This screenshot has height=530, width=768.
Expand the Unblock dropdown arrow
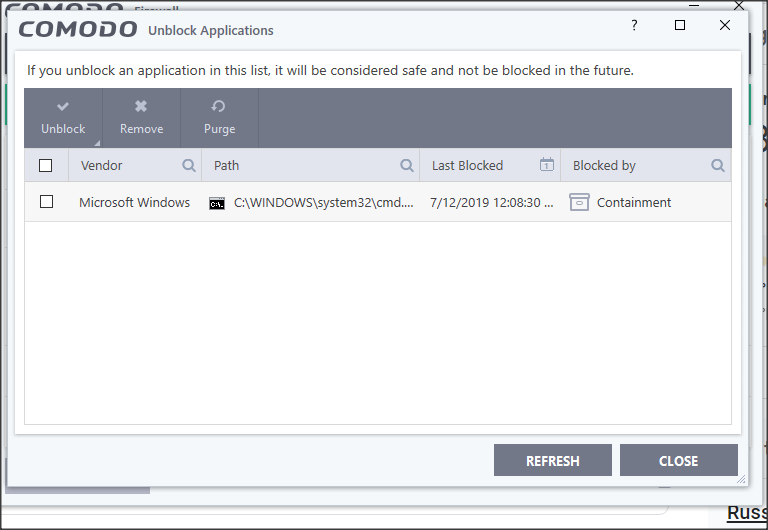pos(97,143)
